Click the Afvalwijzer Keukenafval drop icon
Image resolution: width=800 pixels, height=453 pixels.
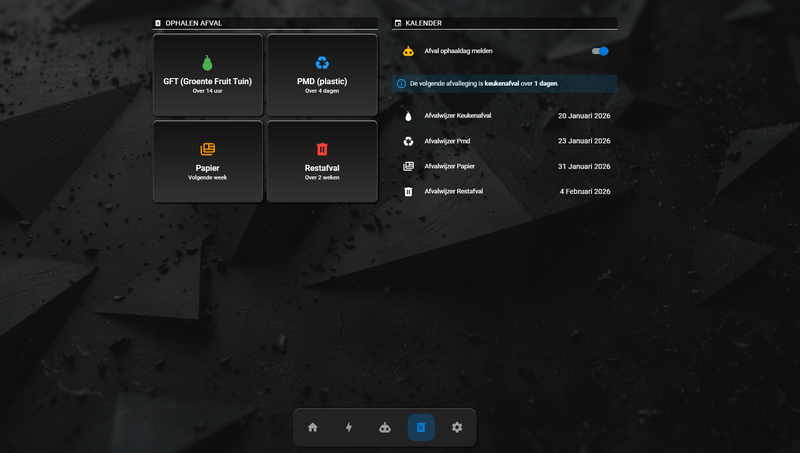(408, 116)
